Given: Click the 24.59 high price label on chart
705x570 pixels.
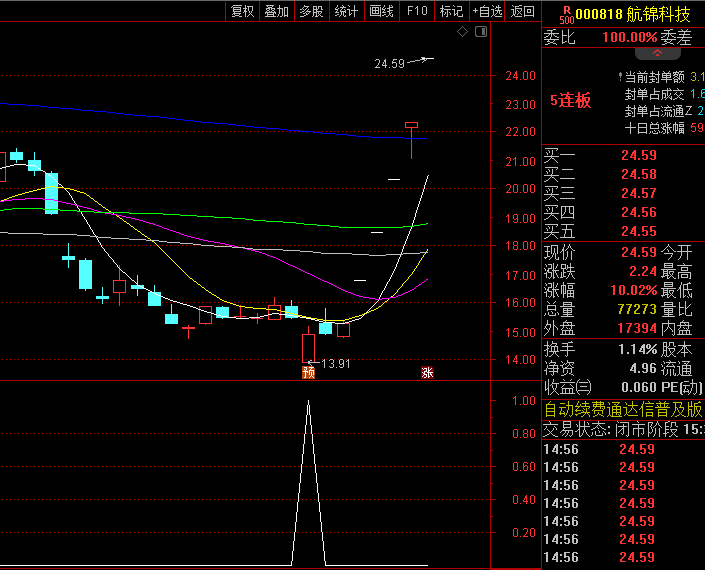Looking at the screenshot, I should 389,64.
